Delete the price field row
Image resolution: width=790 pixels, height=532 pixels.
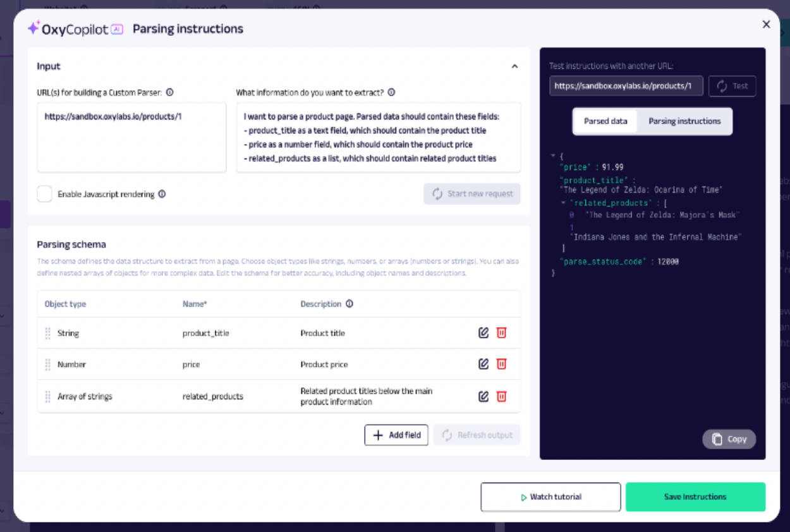tap(501, 364)
